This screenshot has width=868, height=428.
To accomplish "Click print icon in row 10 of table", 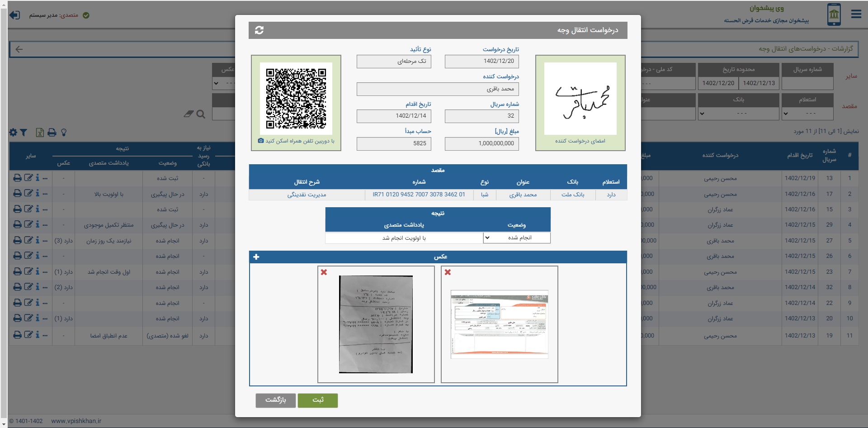I will pyautogui.click(x=17, y=319).
